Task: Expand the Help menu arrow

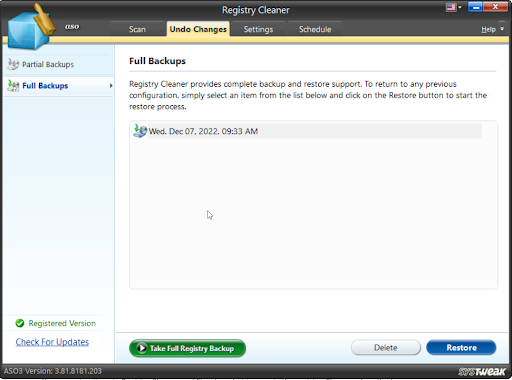Action: pyautogui.click(x=502, y=29)
